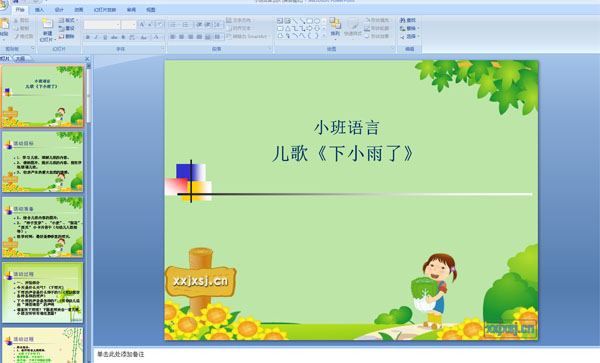The image size is (600, 363).
Task: Pick the right arrow shape in gallery
Action: click(309, 28)
